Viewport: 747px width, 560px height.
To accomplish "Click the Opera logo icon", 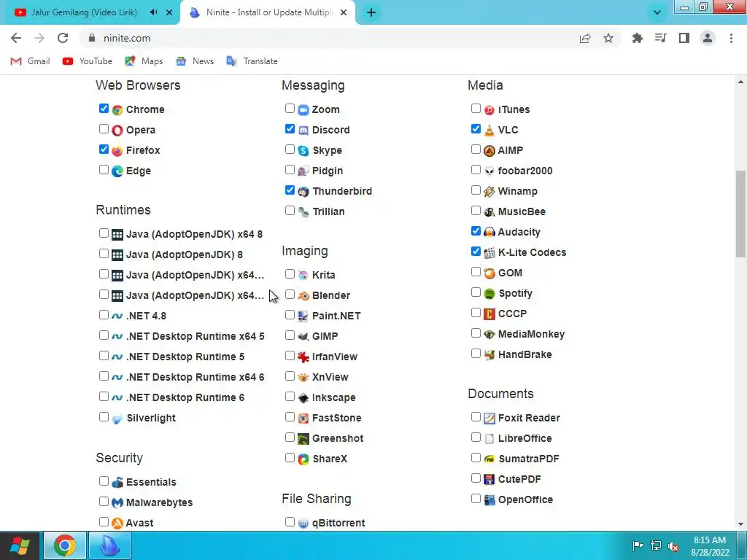I will pos(117,131).
